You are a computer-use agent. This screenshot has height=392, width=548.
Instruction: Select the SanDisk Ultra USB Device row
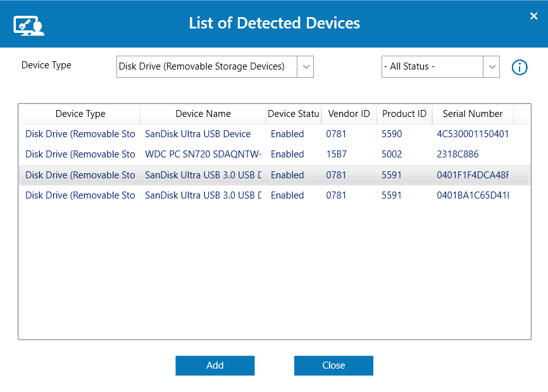(202, 133)
